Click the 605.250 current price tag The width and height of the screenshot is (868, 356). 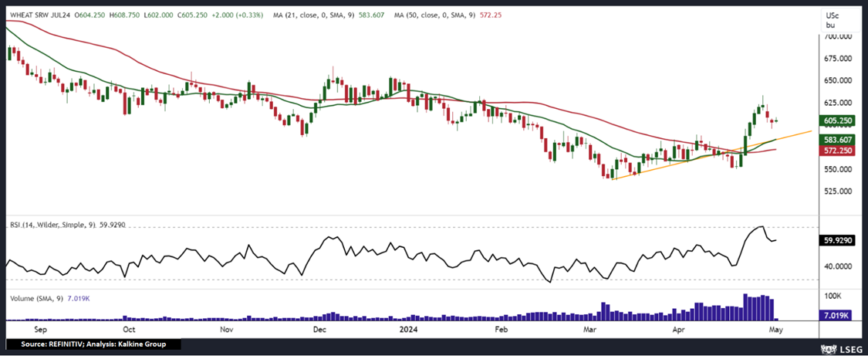point(838,120)
